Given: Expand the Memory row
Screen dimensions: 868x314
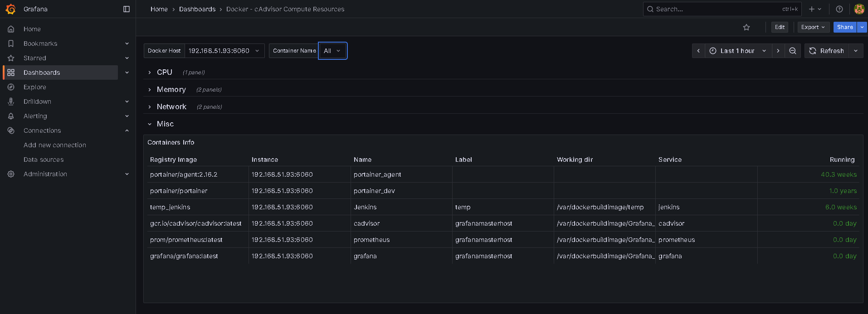Looking at the screenshot, I should (171, 90).
